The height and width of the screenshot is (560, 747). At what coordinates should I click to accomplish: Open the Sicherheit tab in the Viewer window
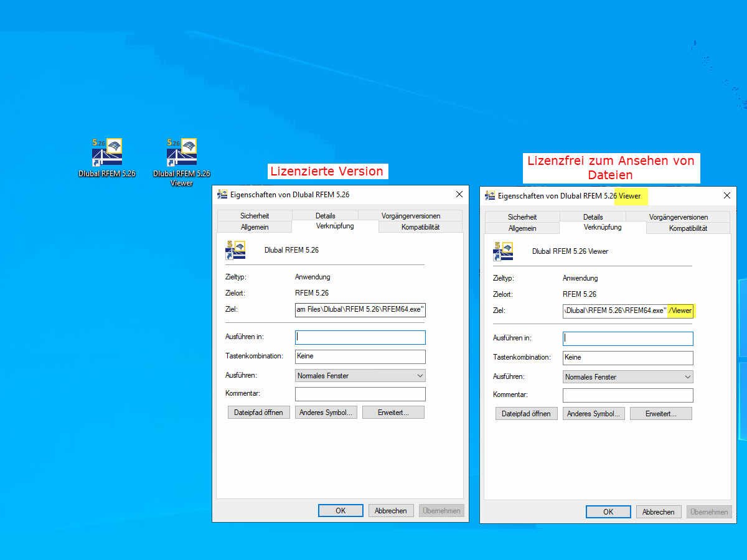point(522,217)
